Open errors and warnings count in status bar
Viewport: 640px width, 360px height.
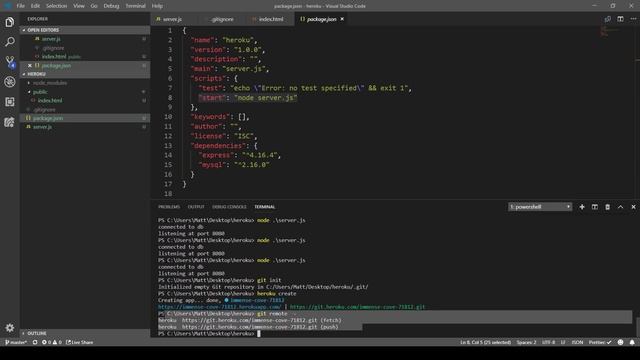51,342
